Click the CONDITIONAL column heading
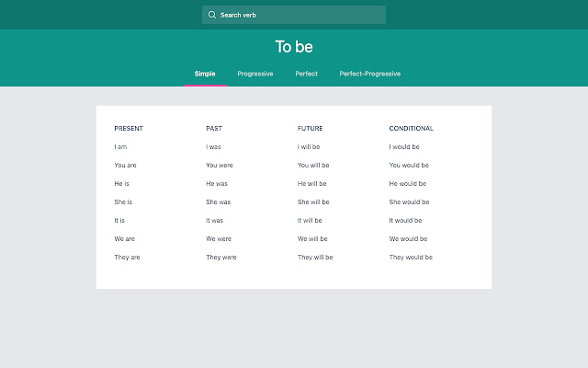The width and height of the screenshot is (588, 368). pyautogui.click(x=411, y=129)
